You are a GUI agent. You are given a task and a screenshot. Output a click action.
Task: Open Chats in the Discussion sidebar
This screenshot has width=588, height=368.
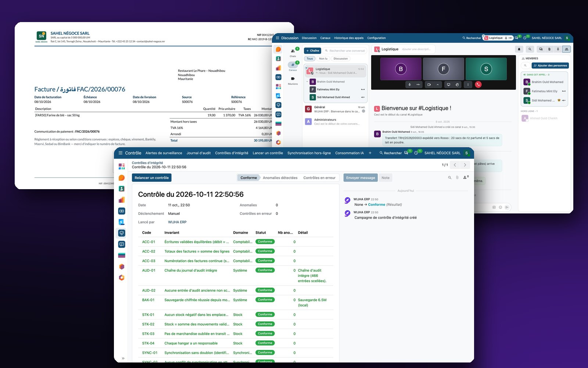(x=293, y=53)
